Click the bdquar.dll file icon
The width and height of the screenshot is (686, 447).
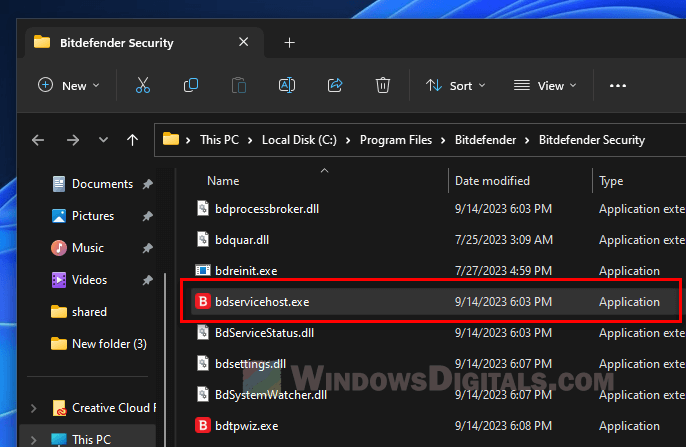(x=203, y=240)
